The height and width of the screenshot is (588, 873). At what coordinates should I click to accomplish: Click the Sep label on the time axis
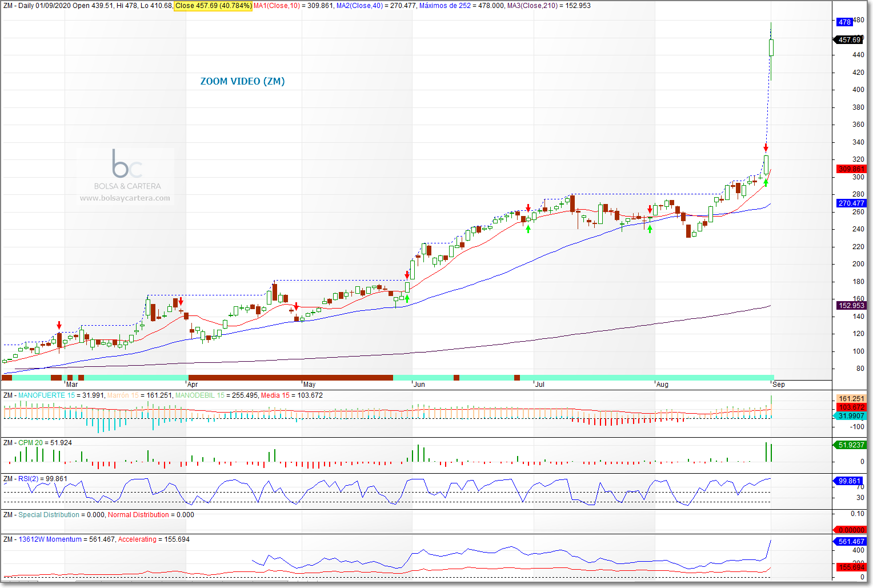(x=779, y=385)
